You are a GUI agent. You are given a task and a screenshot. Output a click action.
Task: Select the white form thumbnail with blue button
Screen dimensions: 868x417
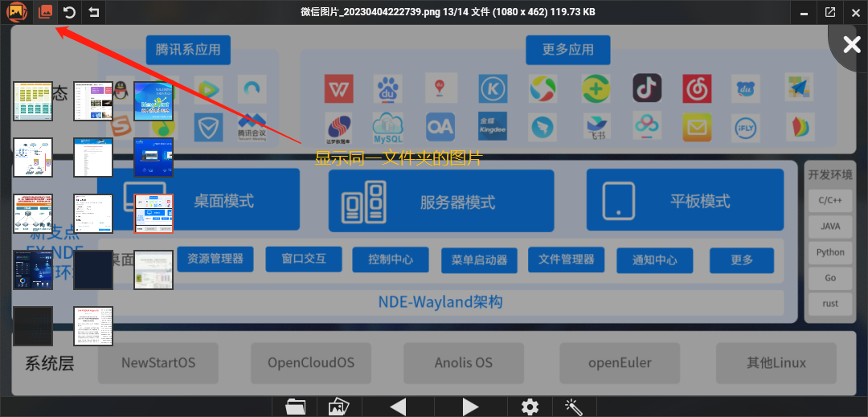(93, 214)
